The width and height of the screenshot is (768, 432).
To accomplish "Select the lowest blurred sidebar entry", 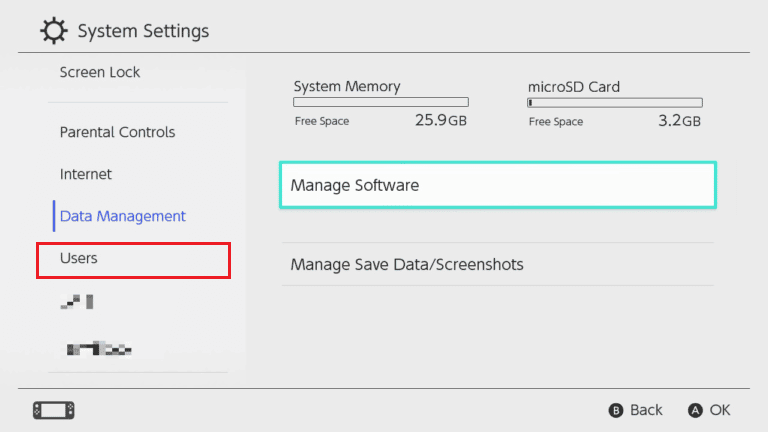I will (100, 349).
